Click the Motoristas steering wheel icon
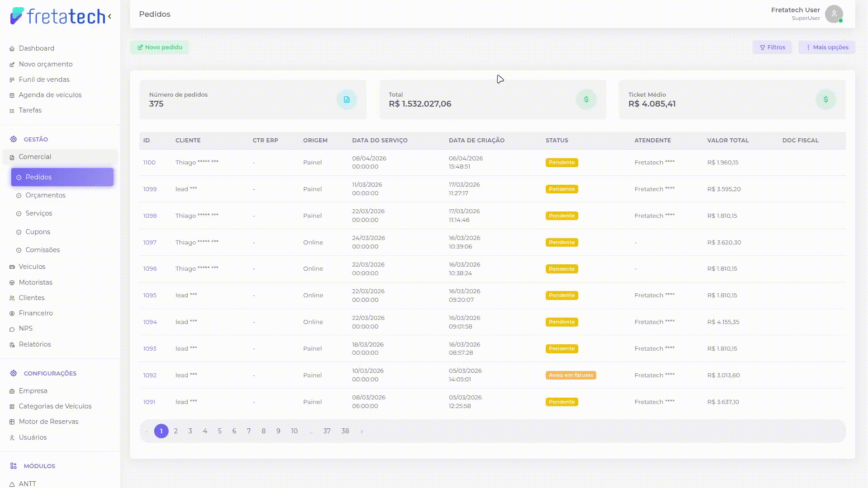The height and width of the screenshot is (488, 868). click(x=12, y=283)
